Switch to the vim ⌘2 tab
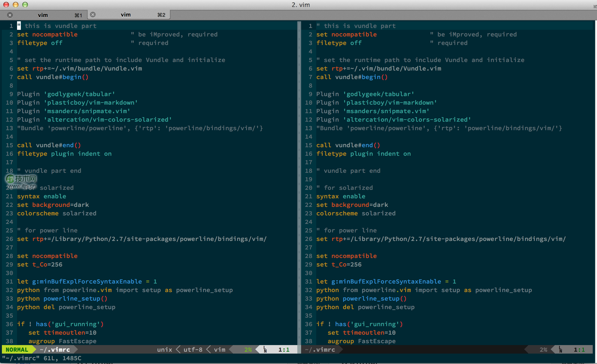The width and height of the screenshot is (597, 364). pyautogui.click(x=129, y=15)
